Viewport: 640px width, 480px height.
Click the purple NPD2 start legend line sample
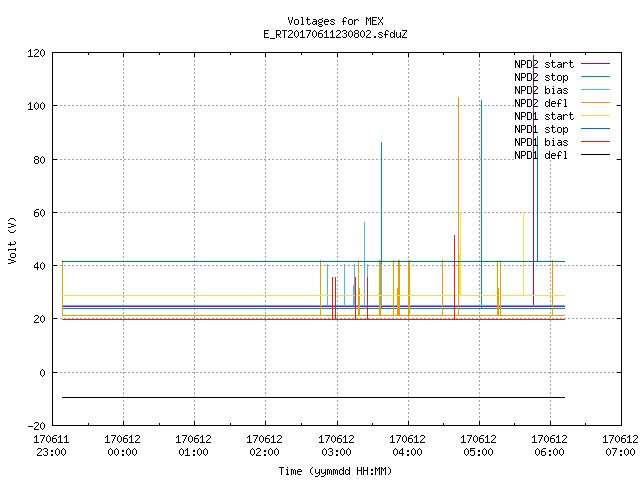pos(595,64)
